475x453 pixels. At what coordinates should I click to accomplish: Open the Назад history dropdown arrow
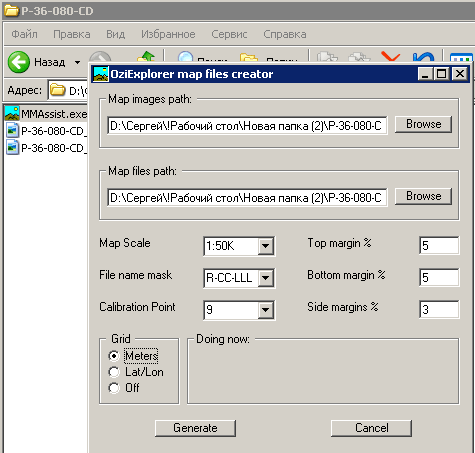pyautogui.click(x=77, y=62)
